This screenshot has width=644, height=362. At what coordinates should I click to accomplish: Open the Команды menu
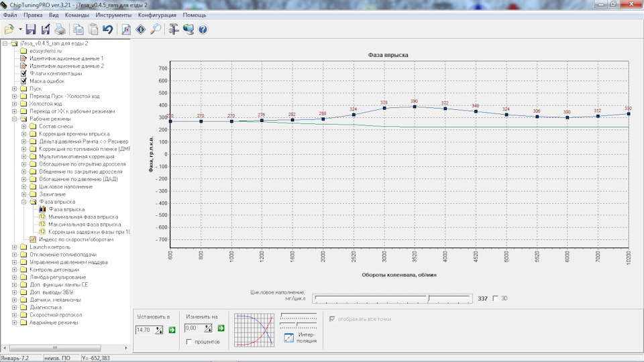tap(76, 15)
